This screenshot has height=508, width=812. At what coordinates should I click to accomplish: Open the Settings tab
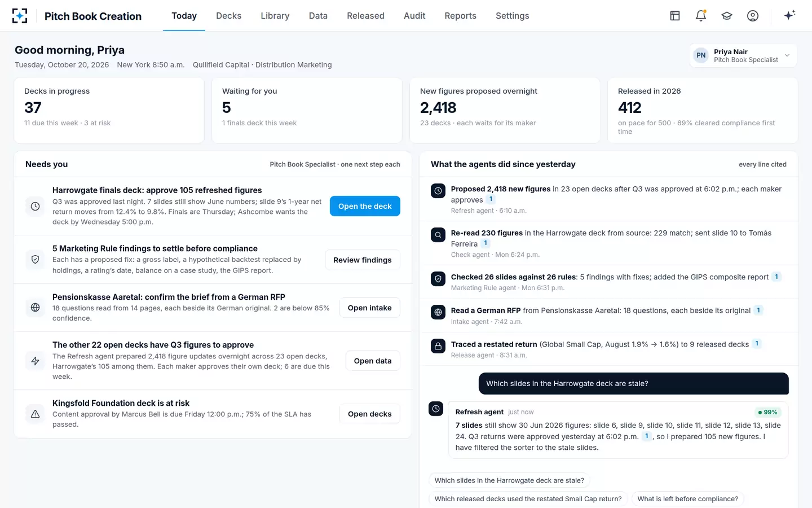512,16
